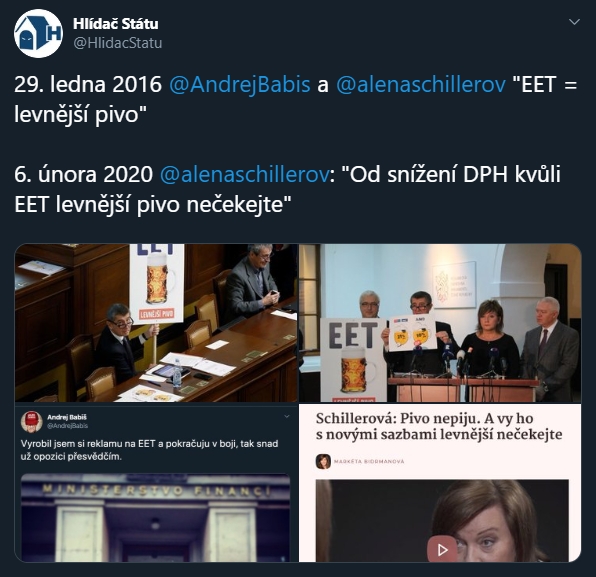596x577 pixels.
Task: Click the Schillerová: Pivo nepiju headline
Action: click(439, 426)
